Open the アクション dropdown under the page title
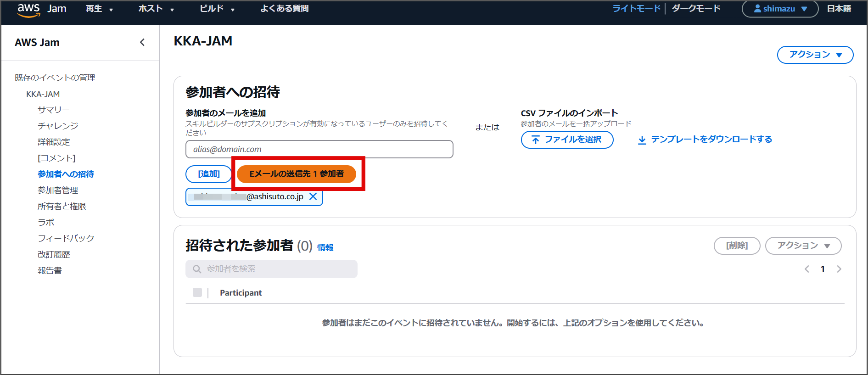868x375 pixels. point(815,55)
